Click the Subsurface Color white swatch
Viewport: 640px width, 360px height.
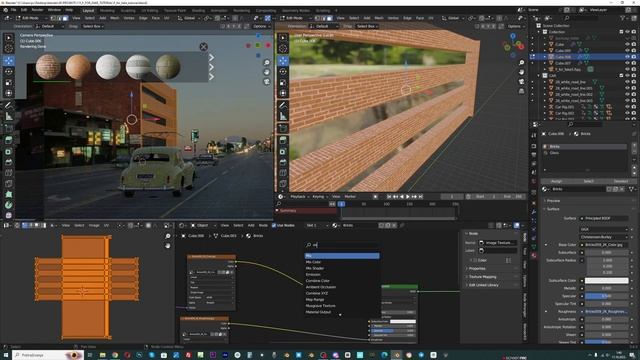(x=607, y=280)
